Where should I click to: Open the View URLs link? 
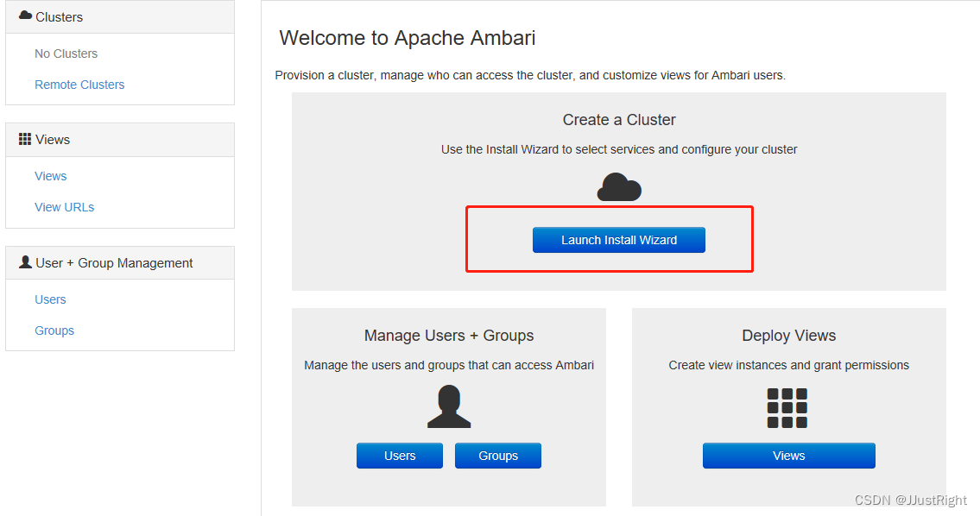(65, 207)
